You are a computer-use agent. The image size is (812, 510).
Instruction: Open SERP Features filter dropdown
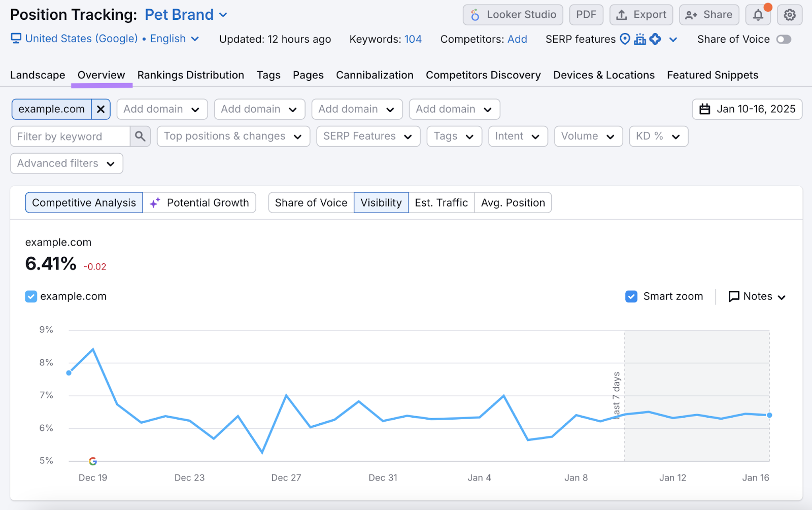(x=368, y=137)
